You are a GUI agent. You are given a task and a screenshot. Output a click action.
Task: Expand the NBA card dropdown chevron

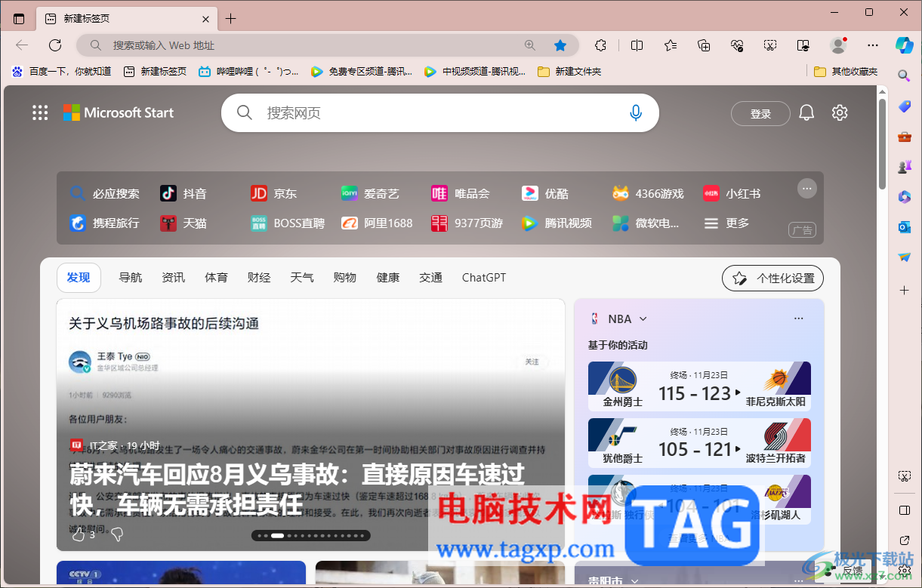[x=643, y=319]
